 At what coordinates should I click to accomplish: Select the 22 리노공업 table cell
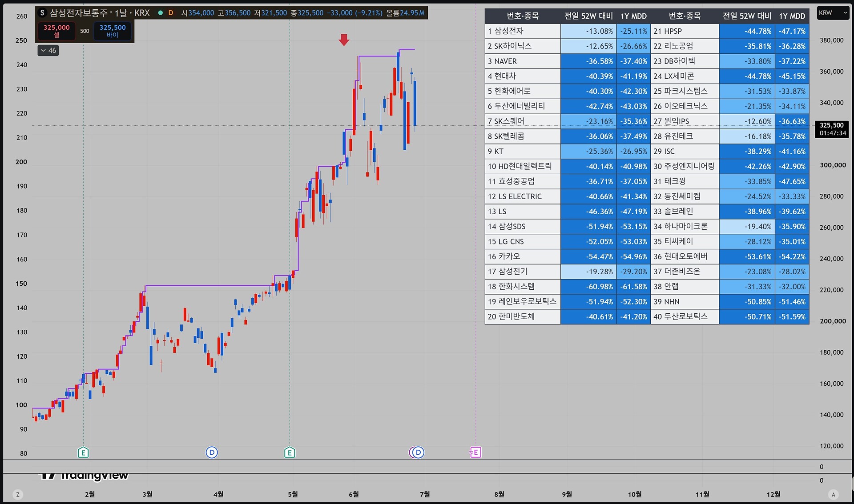(x=685, y=46)
